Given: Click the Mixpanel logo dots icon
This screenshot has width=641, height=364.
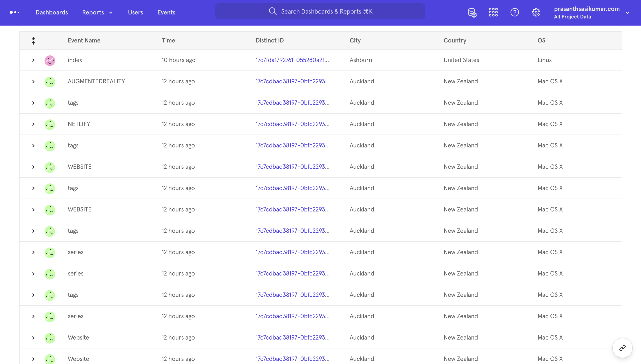Looking at the screenshot, I should (x=14, y=12).
